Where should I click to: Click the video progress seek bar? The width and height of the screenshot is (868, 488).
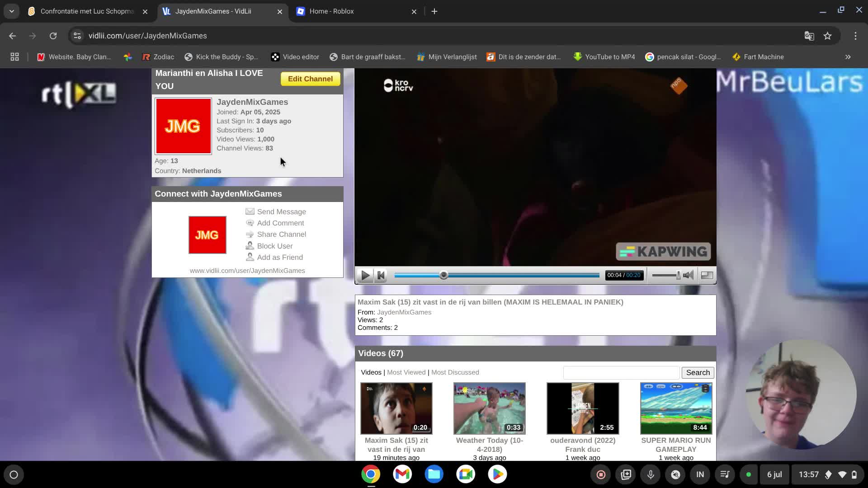click(x=497, y=275)
